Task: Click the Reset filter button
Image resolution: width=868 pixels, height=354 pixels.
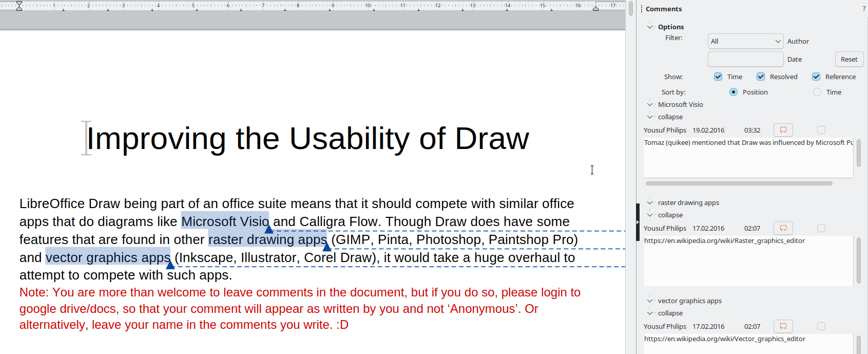Action: point(849,59)
